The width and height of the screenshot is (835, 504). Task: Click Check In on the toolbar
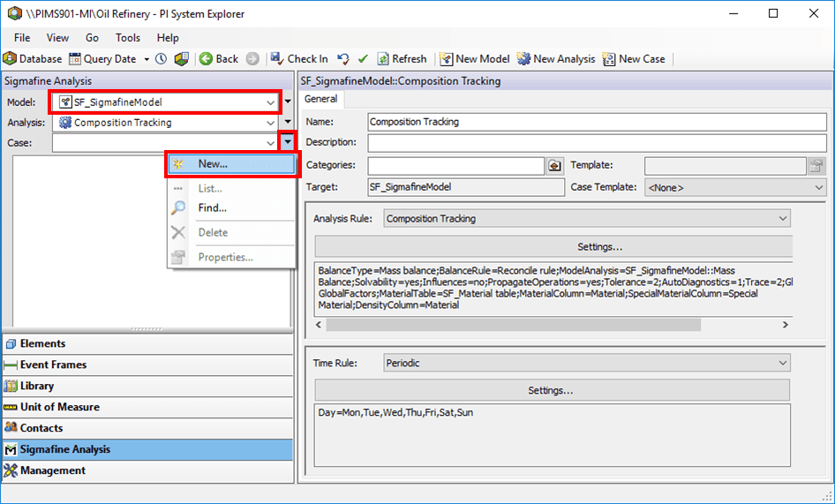tap(299, 58)
